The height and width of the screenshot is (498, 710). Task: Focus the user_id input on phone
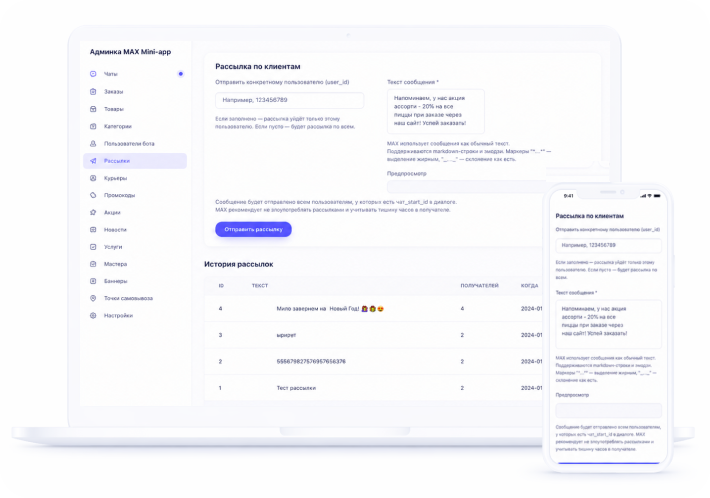click(x=608, y=245)
